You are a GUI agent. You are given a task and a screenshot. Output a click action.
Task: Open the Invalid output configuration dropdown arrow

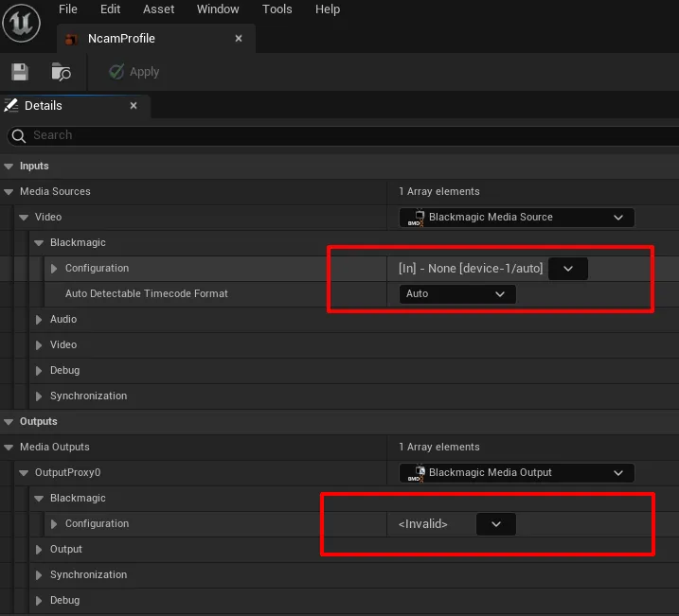click(496, 524)
